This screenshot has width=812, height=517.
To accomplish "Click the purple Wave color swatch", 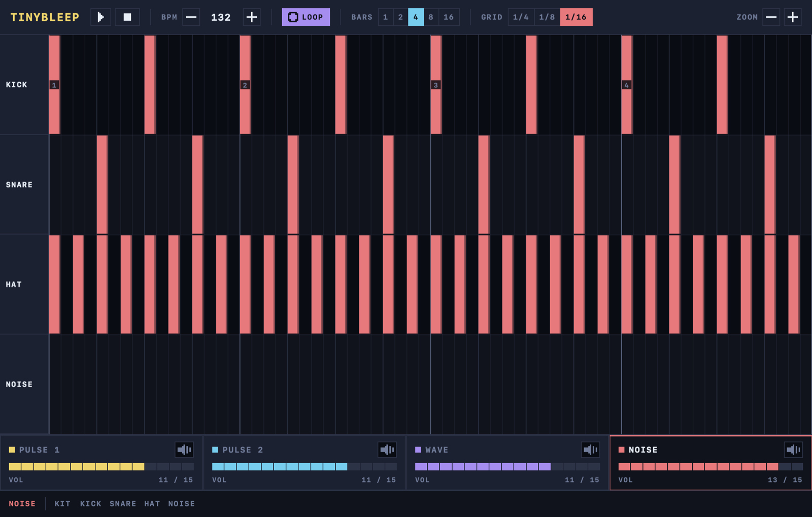I will tap(418, 450).
